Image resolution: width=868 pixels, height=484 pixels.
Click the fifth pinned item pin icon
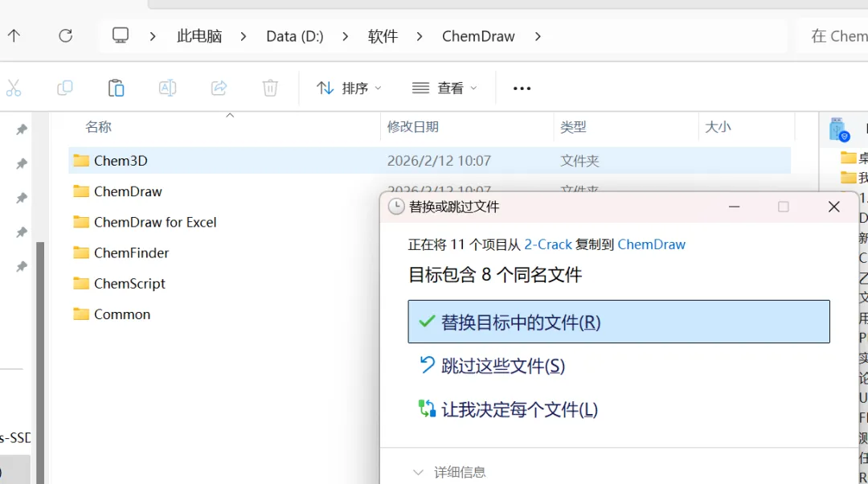pos(22,267)
